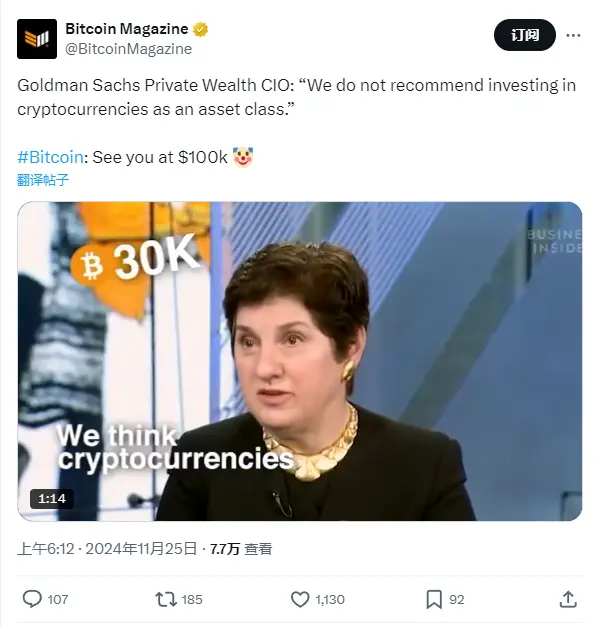Screen dimensions: 599x627
Task: Open replies via the comment icon
Action: [32, 599]
